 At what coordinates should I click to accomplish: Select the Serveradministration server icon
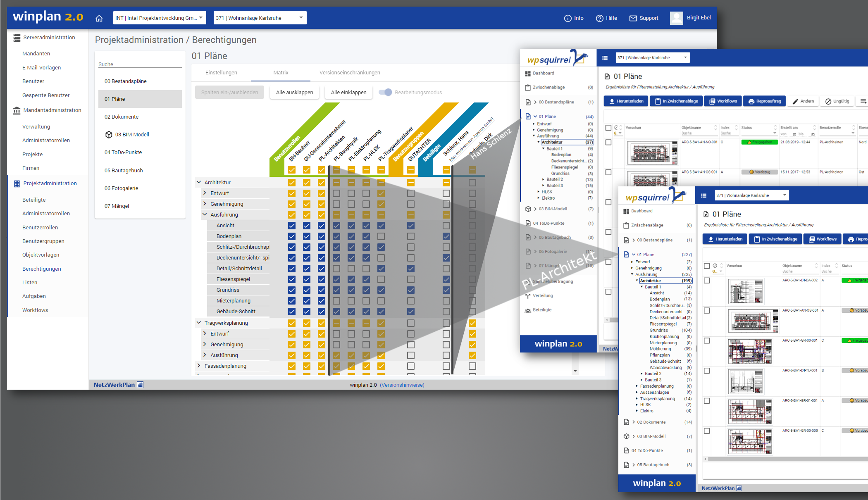(x=17, y=38)
